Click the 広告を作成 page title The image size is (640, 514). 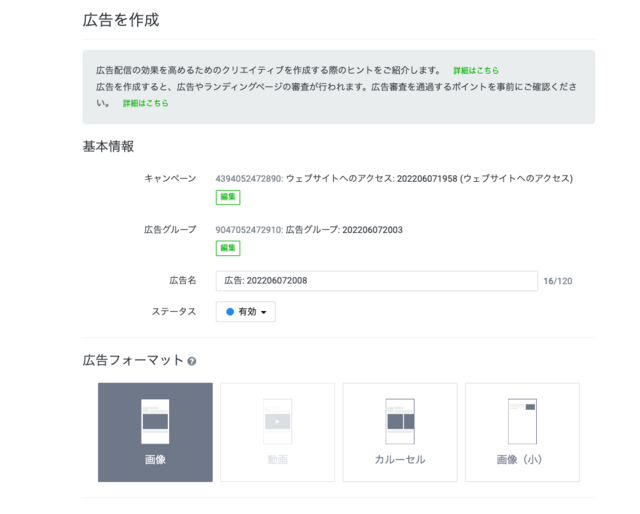(x=121, y=20)
